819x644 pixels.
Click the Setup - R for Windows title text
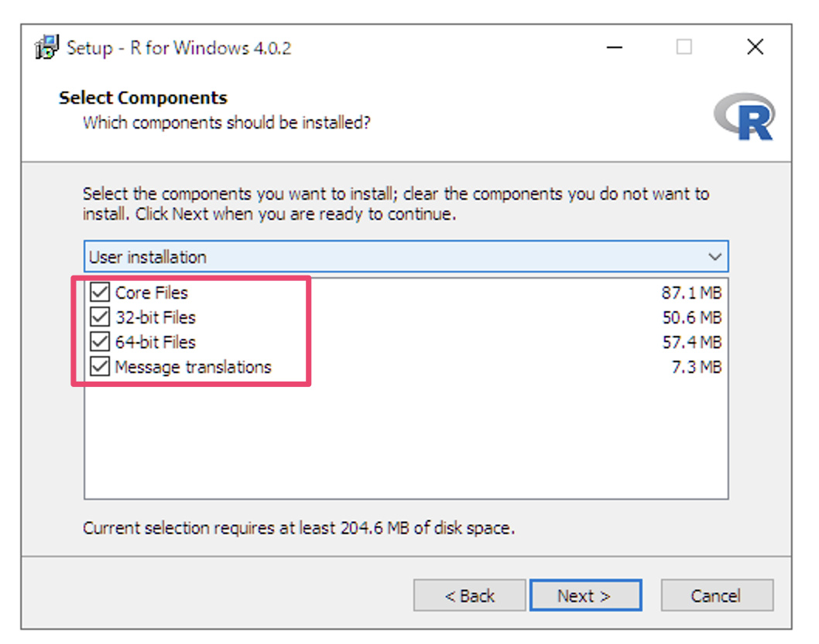coord(179,47)
